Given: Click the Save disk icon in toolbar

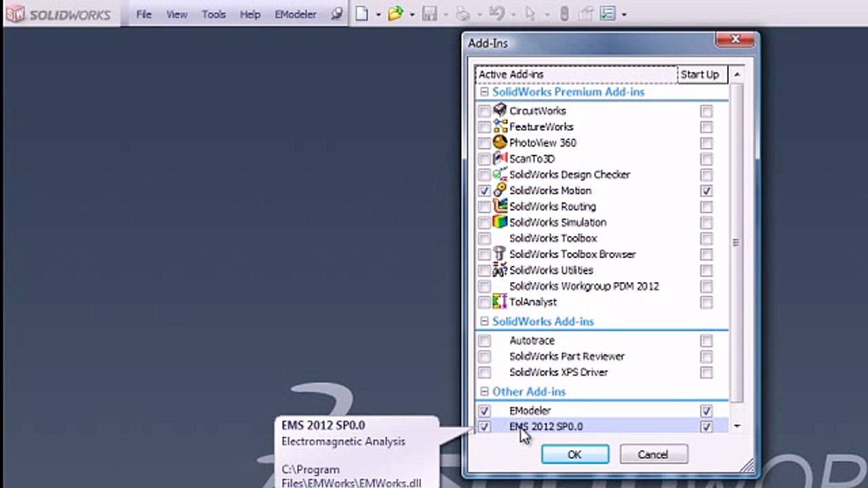Looking at the screenshot, I should [x=429, y=14].
